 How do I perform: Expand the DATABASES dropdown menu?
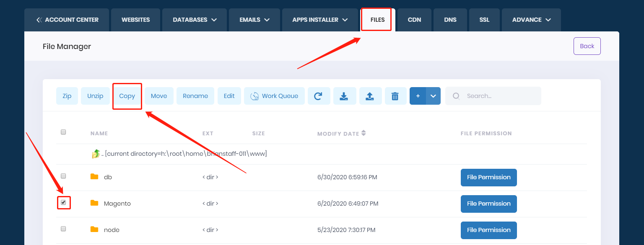pyautogui.click(x=194, y=19)
